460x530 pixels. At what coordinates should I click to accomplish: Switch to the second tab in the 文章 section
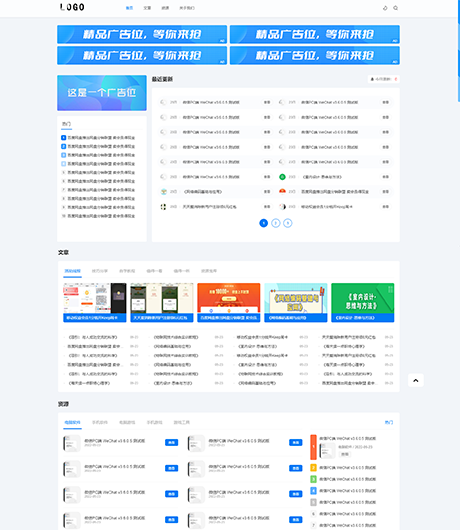[100, 271]
